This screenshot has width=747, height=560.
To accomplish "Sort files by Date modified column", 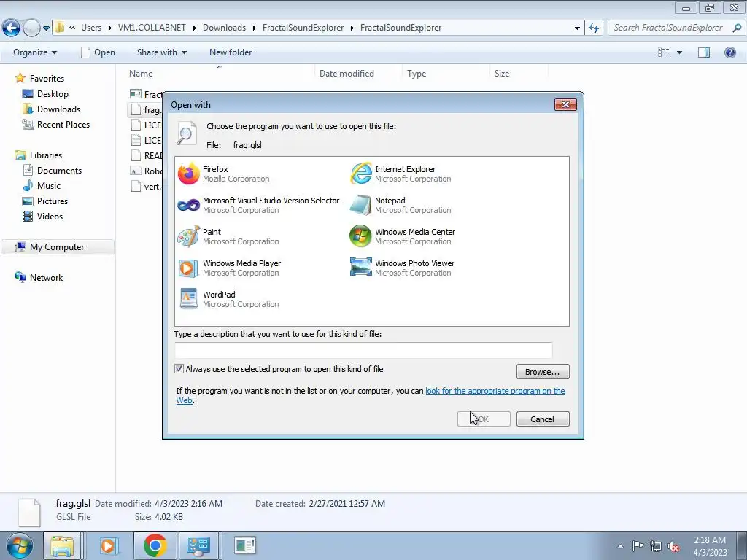I will (x=358, y=74).
